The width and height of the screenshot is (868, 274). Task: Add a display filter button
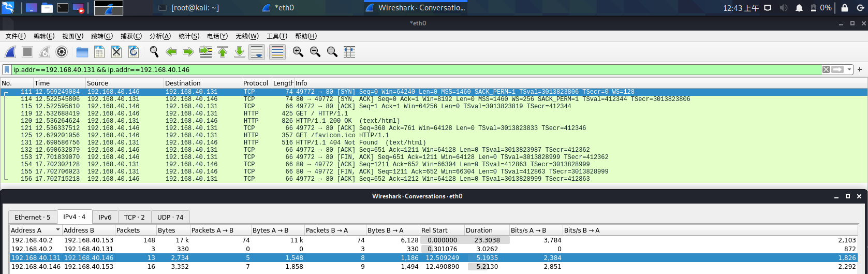click(x=860, y=69)
